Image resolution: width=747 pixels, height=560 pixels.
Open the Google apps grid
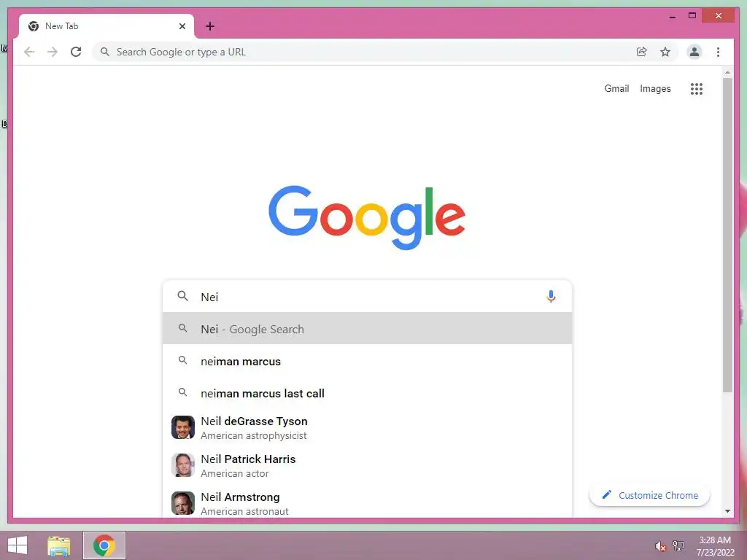click(x=697, y=88)
